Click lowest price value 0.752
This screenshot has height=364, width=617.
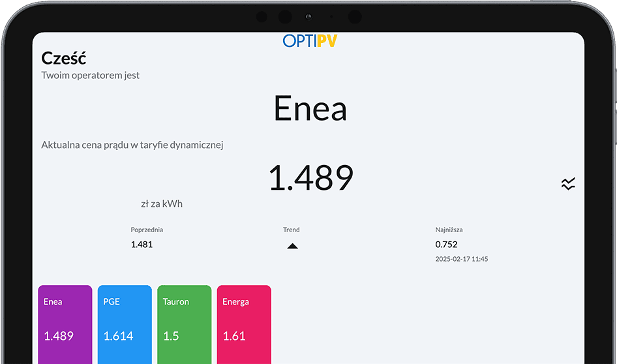pos(446,245)
